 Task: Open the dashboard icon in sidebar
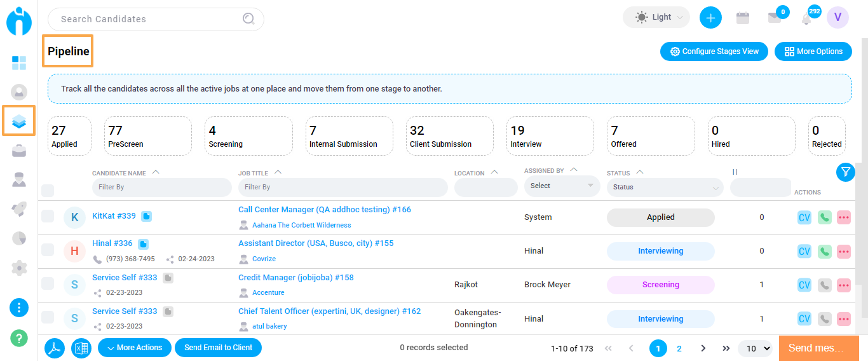coord(19,63)
